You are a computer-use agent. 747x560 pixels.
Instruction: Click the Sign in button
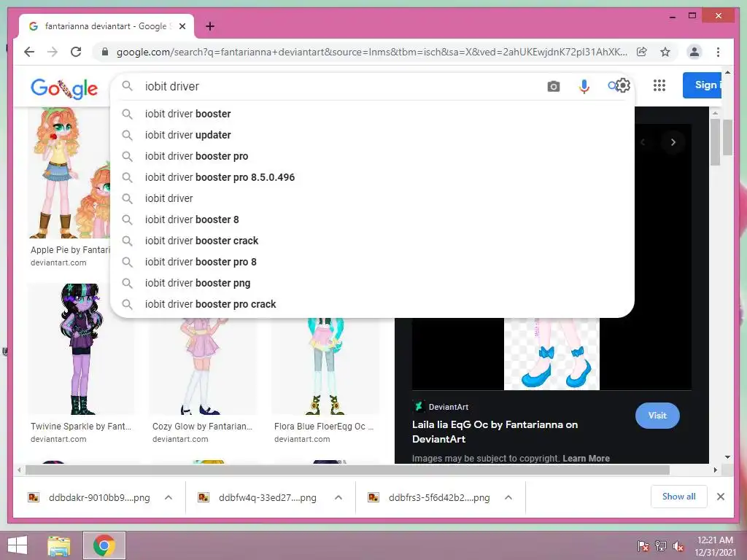tap(702, 85)
